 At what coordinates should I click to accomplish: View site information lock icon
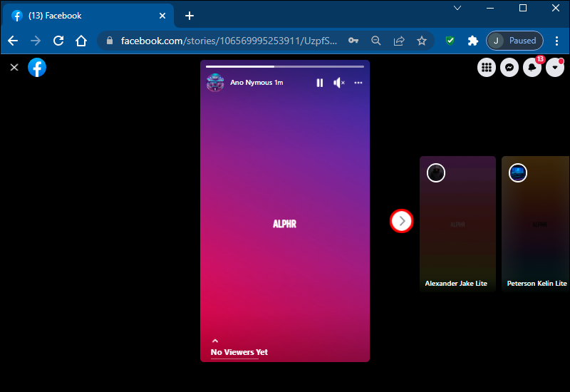pyautogui.click(x=110, y=41)
